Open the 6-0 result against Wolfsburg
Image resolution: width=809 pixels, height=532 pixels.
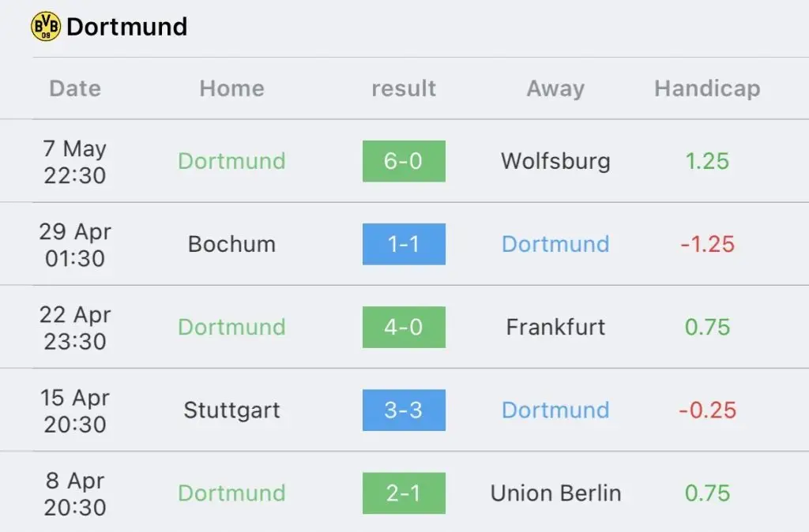[404, 161]
